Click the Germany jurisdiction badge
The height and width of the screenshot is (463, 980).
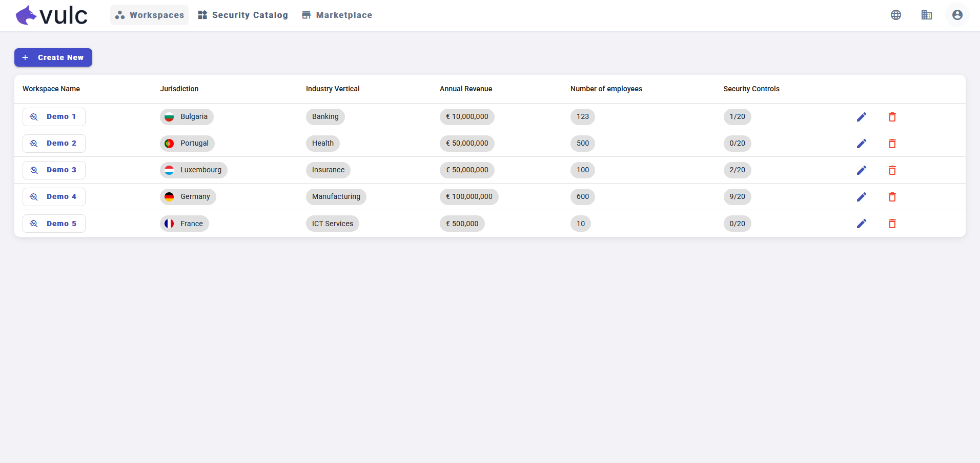[x=188, y=196]
